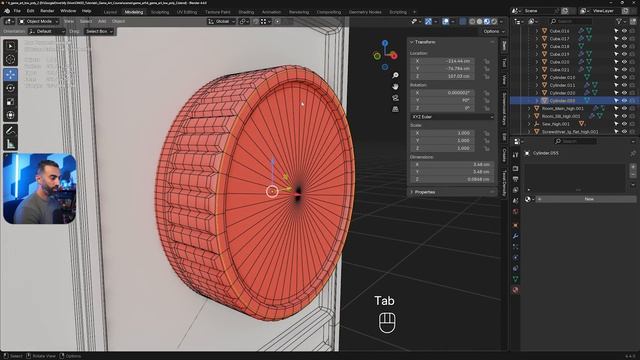Open the Object Mode dropdown
The image size is (640, 360).
38,21
